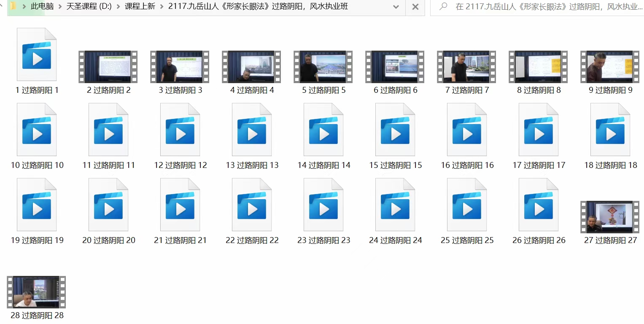Click the thumbnail of 6 过路阴阳 6
Viewport: 644px width, 324px height.
coord(395,67)
